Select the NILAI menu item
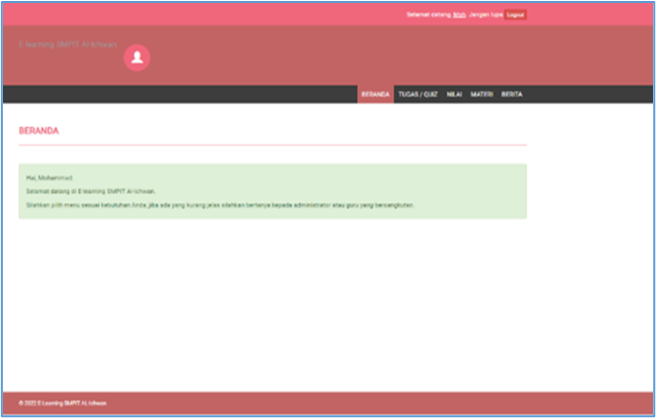 454,94
